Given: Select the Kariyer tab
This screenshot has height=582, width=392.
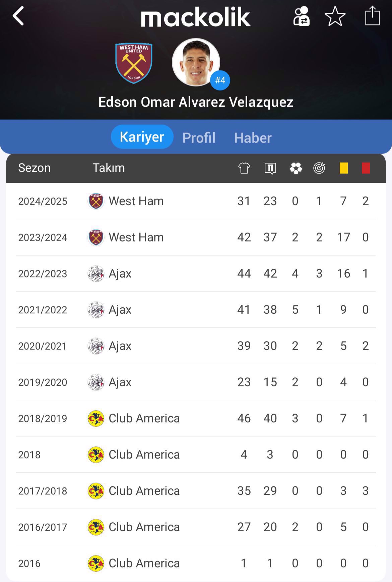Looking at the screenshot, I should point(142,137).
